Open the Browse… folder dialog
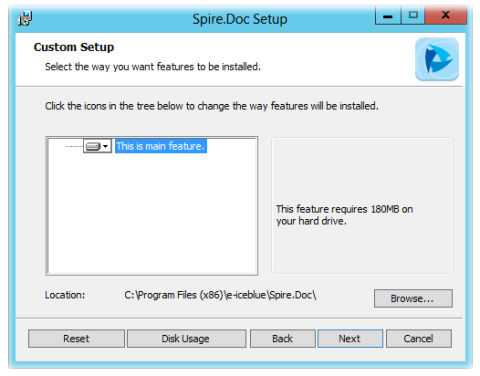The width and height of the screenshot is (480, 376). (413, 298)
